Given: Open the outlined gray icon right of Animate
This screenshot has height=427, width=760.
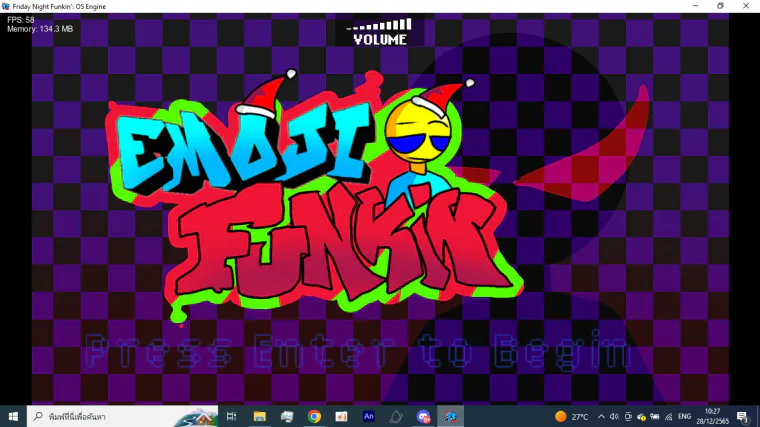Looking at the screenshot, I should click(x=396, y=416).
